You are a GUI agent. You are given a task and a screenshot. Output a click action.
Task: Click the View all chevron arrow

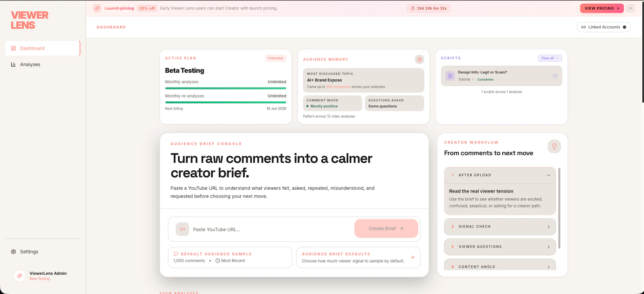click(x=557, y=58)
